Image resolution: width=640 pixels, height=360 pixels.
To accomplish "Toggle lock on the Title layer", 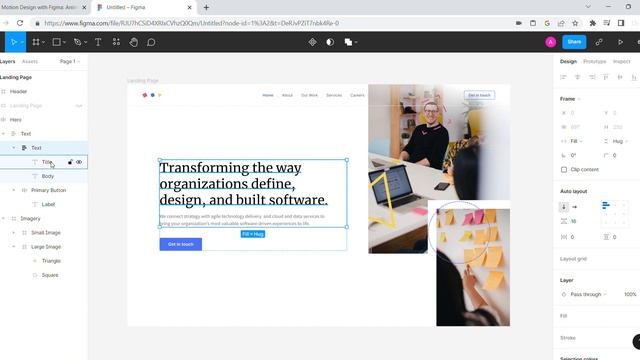I will tap(70, 162).
